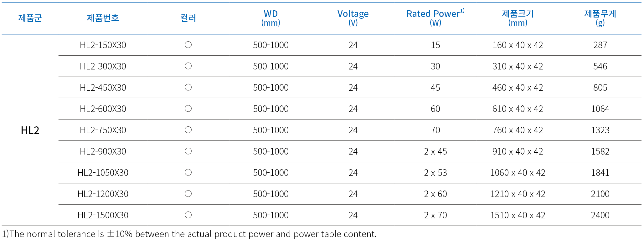Click the color circle for HL2-150X30
The width and height of the screenshot is (644, 239).
(x=188, y=45)
